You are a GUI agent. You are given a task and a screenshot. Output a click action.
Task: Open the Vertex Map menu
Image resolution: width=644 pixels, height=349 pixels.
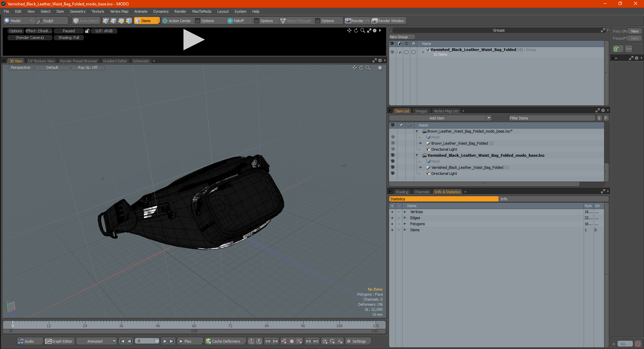pos(119,11)
